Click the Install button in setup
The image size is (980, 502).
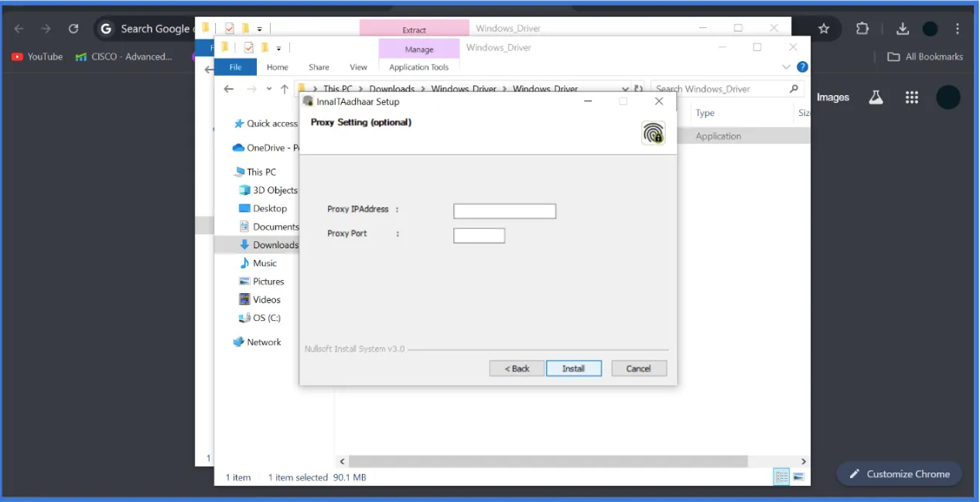coord(573,368)
